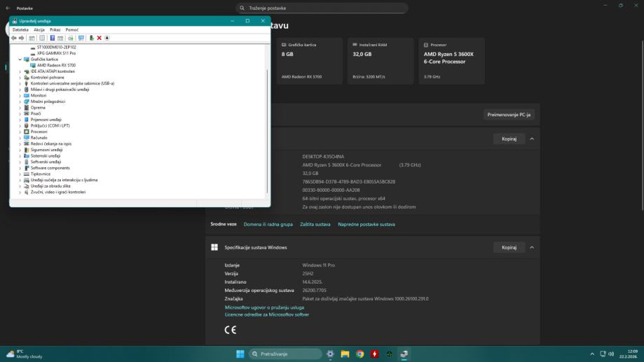Select the XPG GAMMIX S11 Pro drive

pyautogui.click(x=56, y=53)
